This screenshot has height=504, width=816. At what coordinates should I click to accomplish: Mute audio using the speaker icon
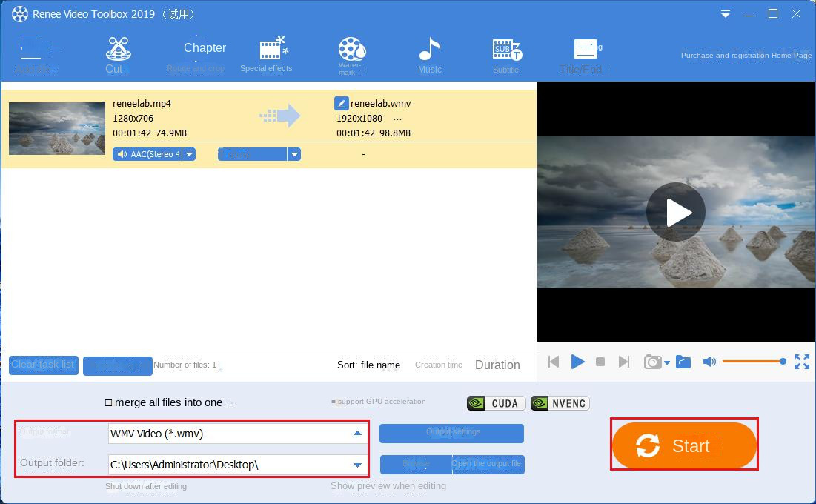point(709,362)
